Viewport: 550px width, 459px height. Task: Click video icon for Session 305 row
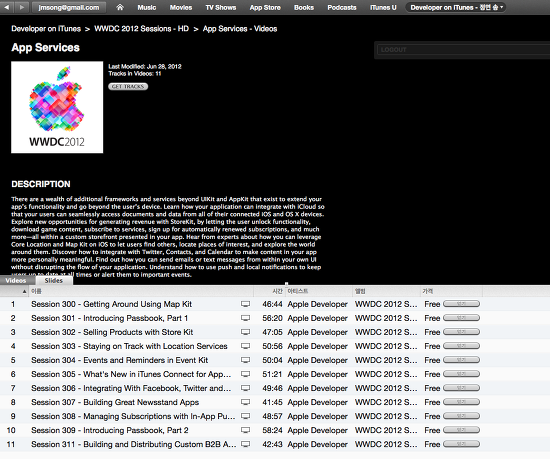[x=246, y=374]
